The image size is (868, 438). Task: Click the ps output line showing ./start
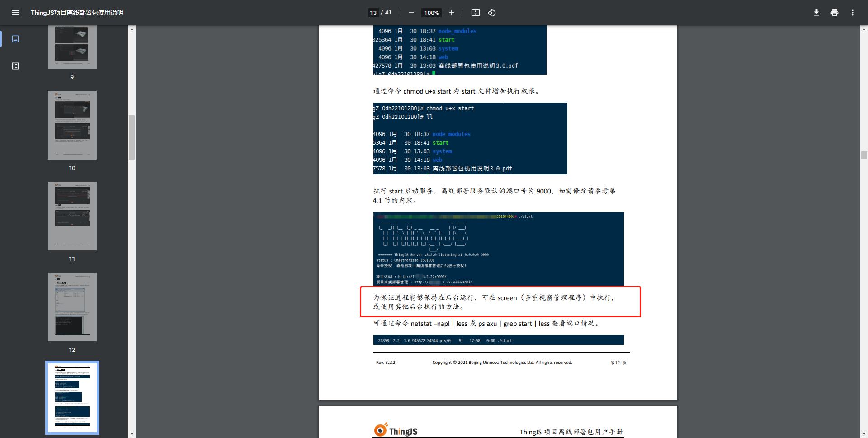(498, 340)
